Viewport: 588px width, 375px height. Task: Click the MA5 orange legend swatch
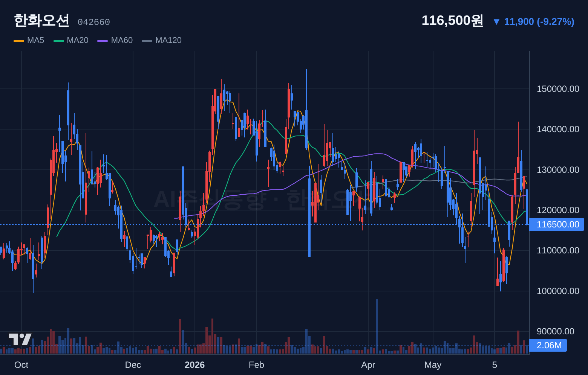point(19,41)
